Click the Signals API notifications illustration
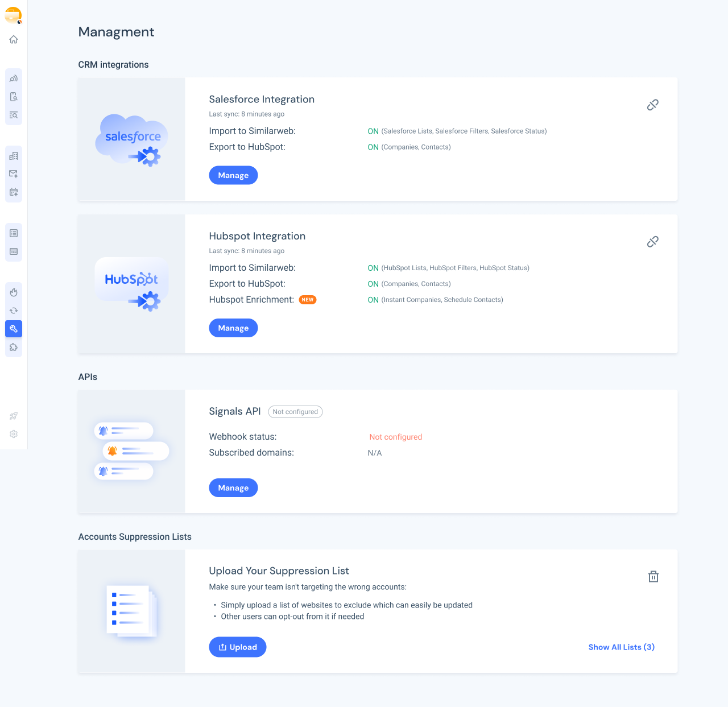 click(131, 452)
